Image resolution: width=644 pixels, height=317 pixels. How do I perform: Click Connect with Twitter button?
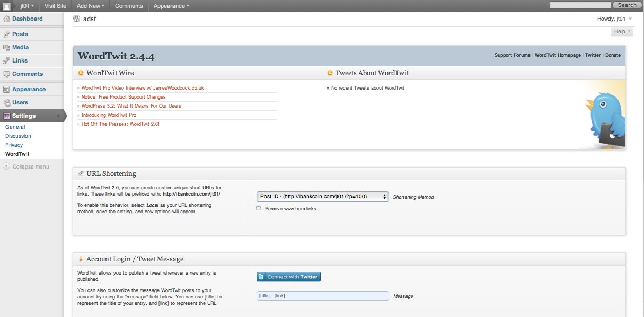(x=288, y=277)
